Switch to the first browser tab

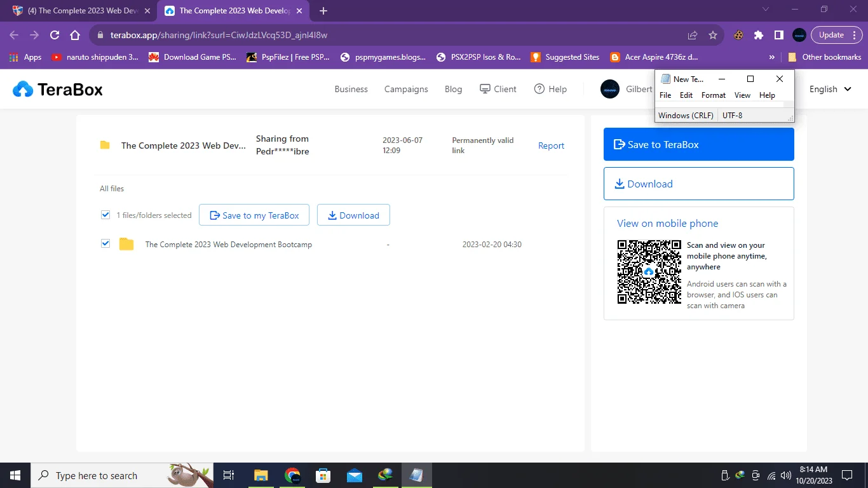[x=81, y=11]
